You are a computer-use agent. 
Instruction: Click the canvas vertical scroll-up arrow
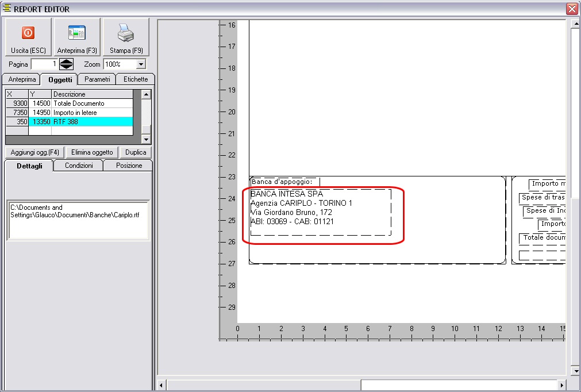pos(575,25)
